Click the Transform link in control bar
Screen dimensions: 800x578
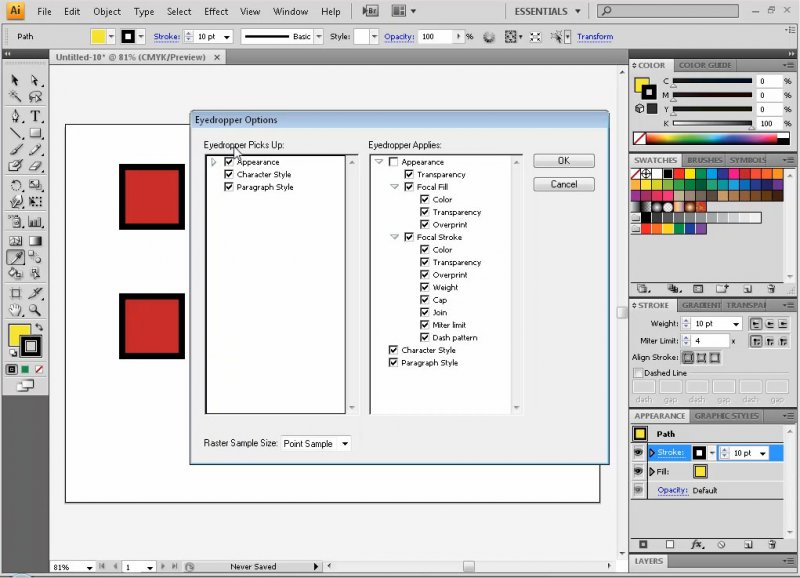pyautogui.click(x=595, y=37)
